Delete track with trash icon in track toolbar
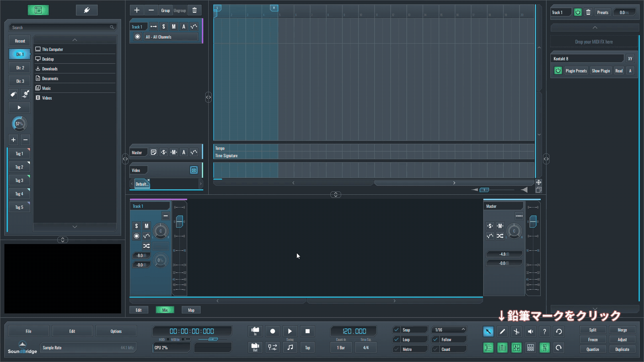The width and height of the screenshot is (644, 362). pyautogui.click(x=195, y=10)
